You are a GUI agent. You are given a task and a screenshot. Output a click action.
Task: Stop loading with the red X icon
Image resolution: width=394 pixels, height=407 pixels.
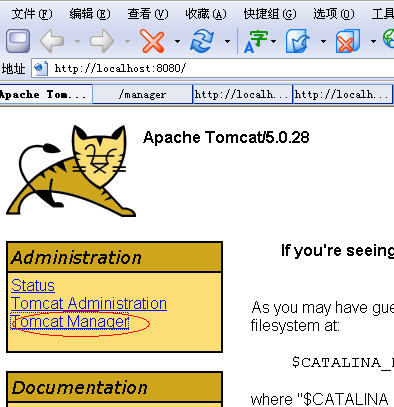[152, 41]
